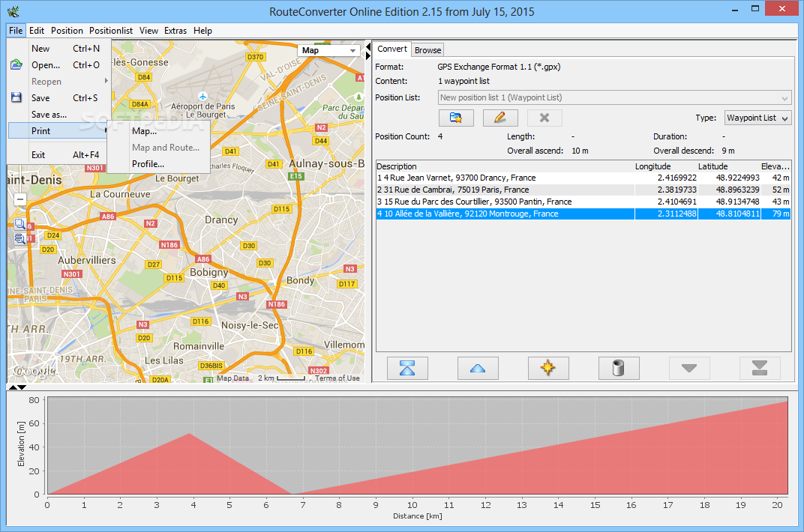Click the Longitude column header
Viewport: 804px width, 532px height.
click(665, 166)
